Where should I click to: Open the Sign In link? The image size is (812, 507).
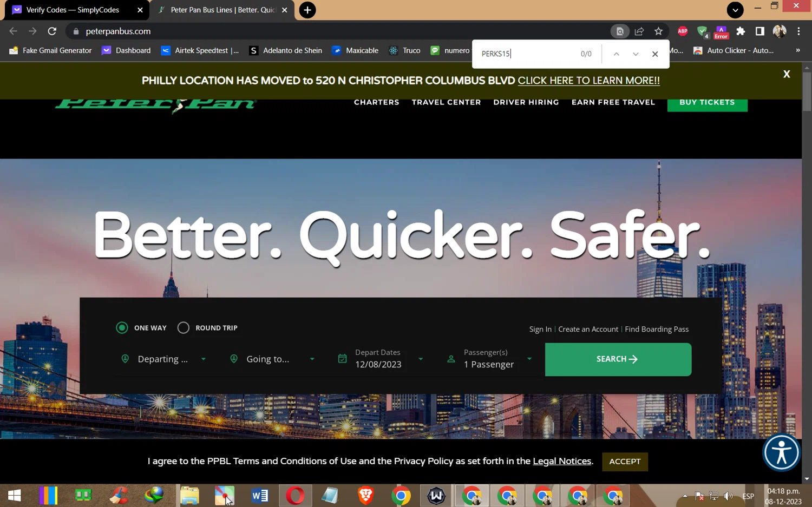pyautogui.click(x=540, y=329)
